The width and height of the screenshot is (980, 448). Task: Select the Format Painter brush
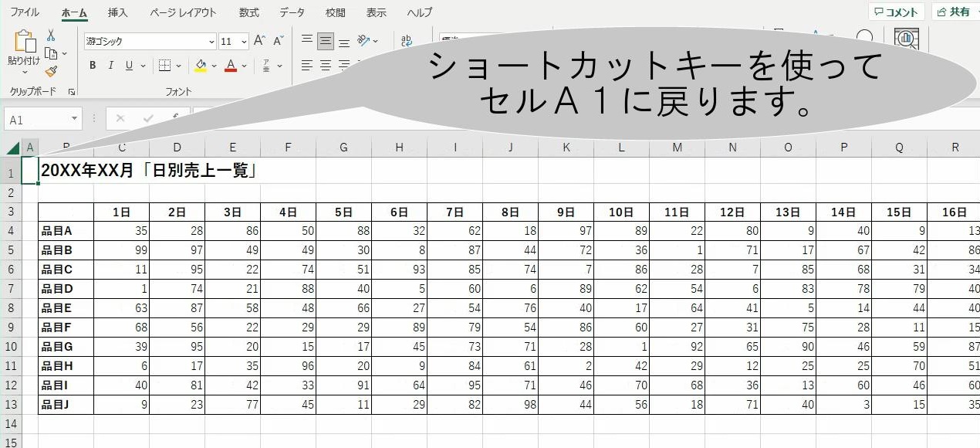pyautogui.click(x=51, y=72)
